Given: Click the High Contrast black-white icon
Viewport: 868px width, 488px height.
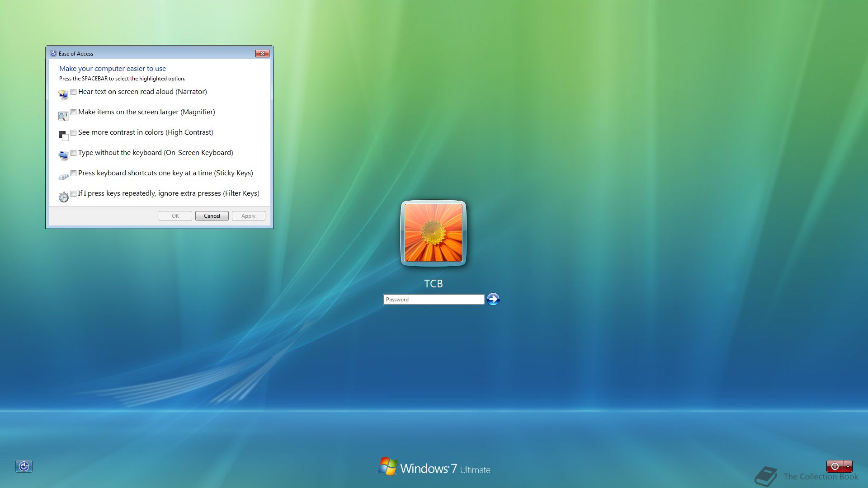Looking at the screenshot, I should tap(63, 136).
